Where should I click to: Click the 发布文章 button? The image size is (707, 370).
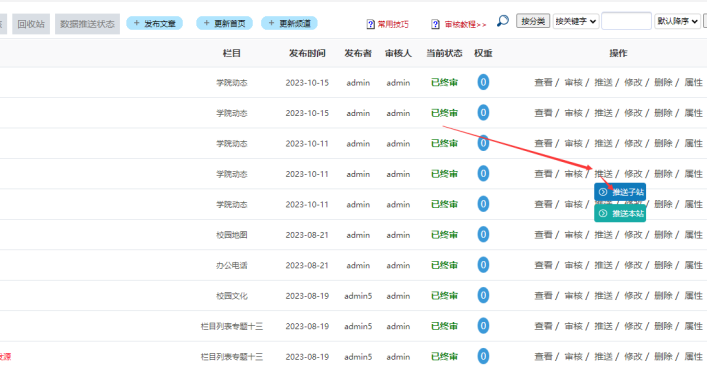click(x=155, y=23)
